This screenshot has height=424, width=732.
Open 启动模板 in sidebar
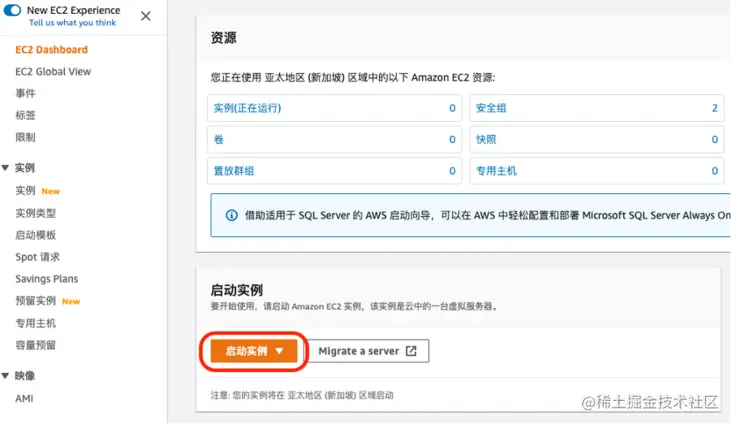point(35,235)
